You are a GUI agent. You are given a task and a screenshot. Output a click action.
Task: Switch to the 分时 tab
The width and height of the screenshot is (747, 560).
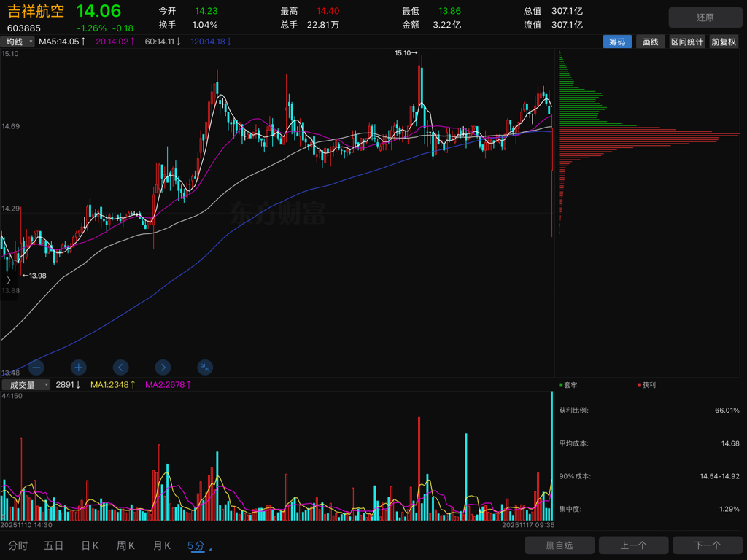pos(18,545)
